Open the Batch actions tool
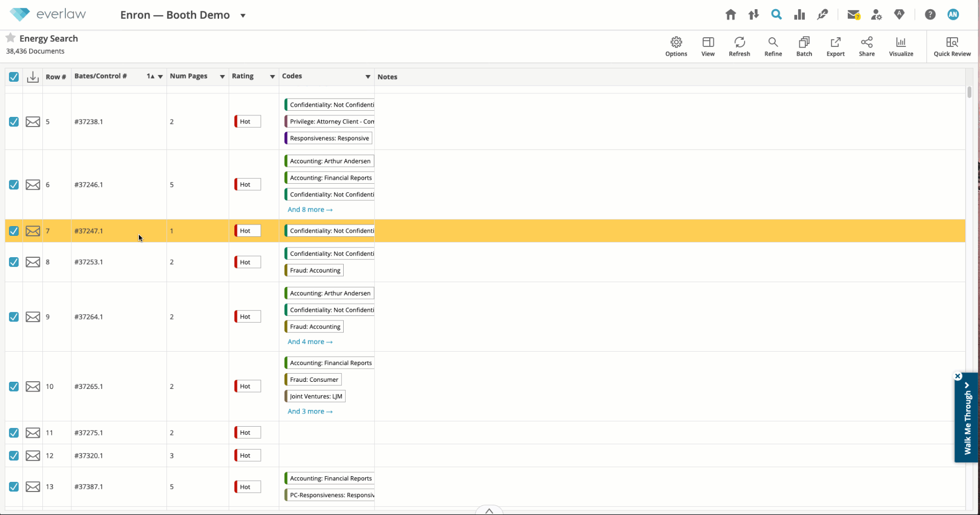The height and width of the screenshot is (515, 980). 804,46
